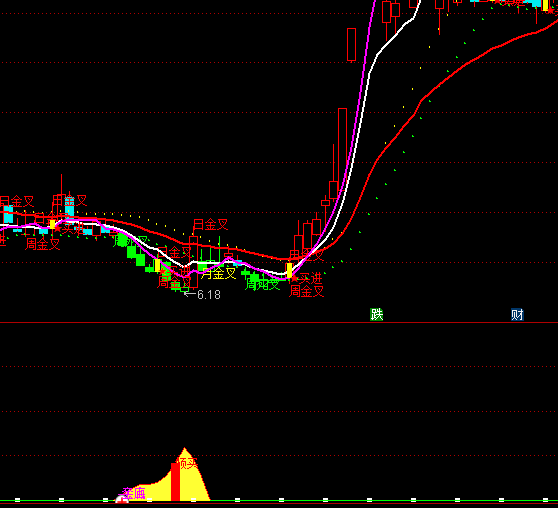This screenshot has width=558, height=508.
Task: Select the yellow candlestick near 6.18 low
Action: click(x=157, y=265)
